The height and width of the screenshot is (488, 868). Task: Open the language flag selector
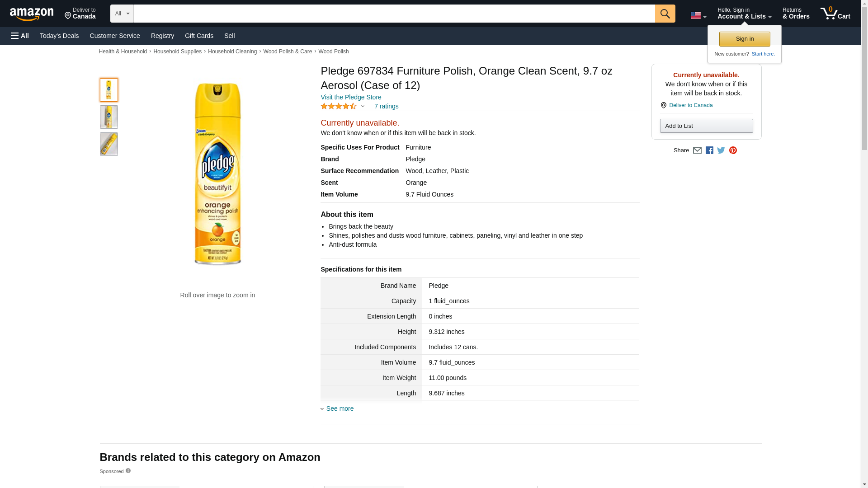[x=698, y=15]
